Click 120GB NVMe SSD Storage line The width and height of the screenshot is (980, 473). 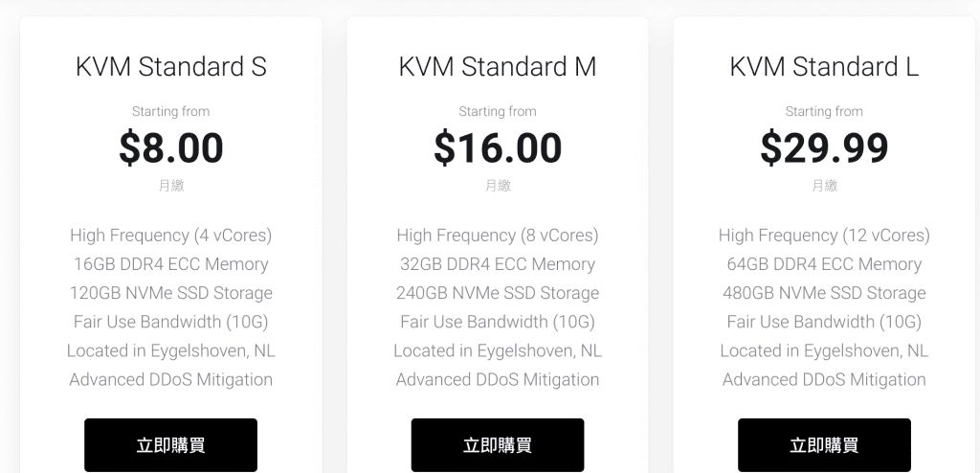click(x=171, y=293)
